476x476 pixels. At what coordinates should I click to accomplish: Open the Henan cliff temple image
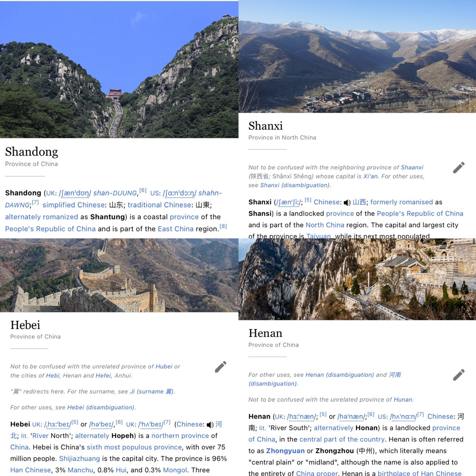pyautogui.click(x=357, y=279)
